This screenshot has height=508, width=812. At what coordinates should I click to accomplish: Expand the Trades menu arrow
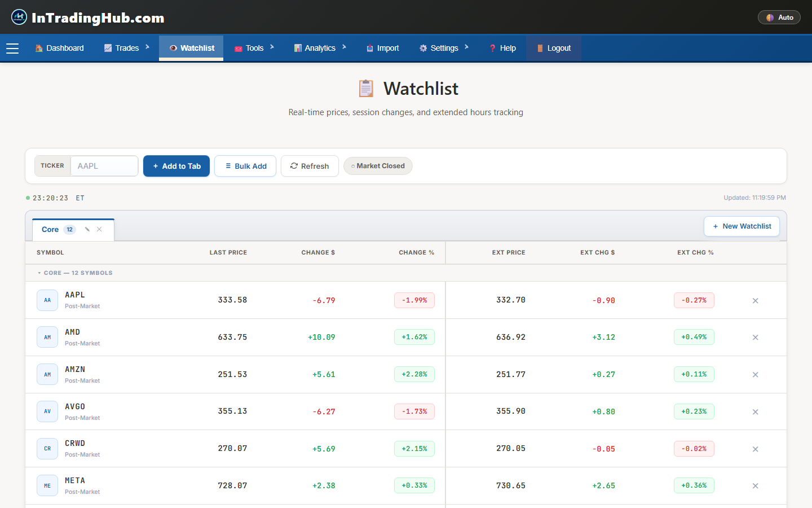(148, 47)
